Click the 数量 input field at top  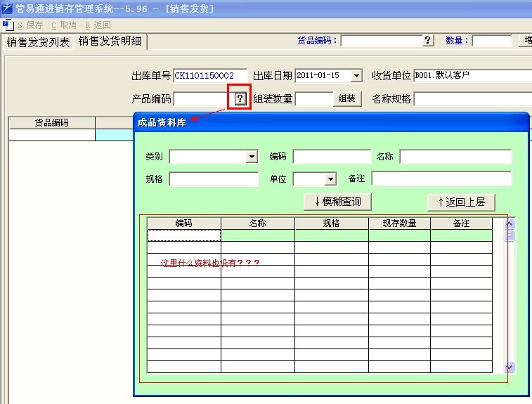492,41
